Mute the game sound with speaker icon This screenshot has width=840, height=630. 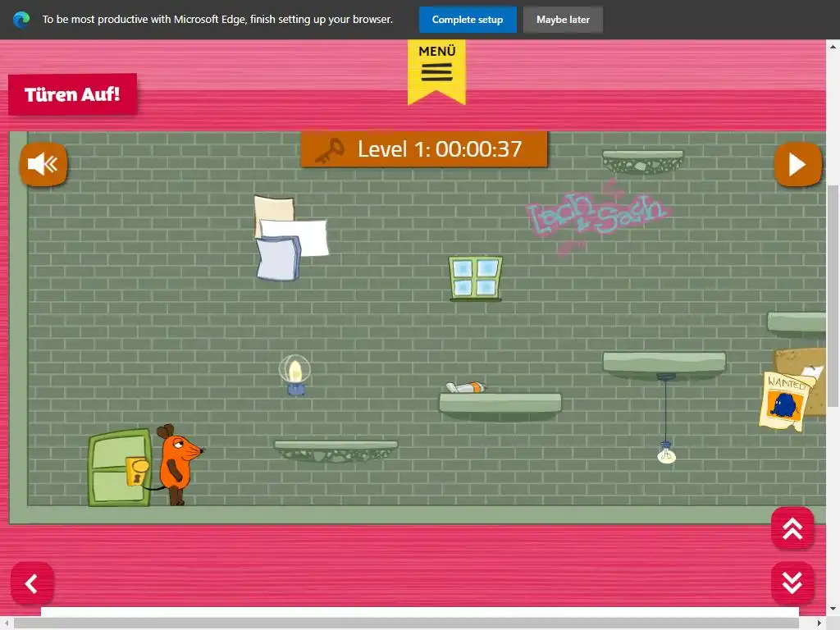tap(43, 164)
